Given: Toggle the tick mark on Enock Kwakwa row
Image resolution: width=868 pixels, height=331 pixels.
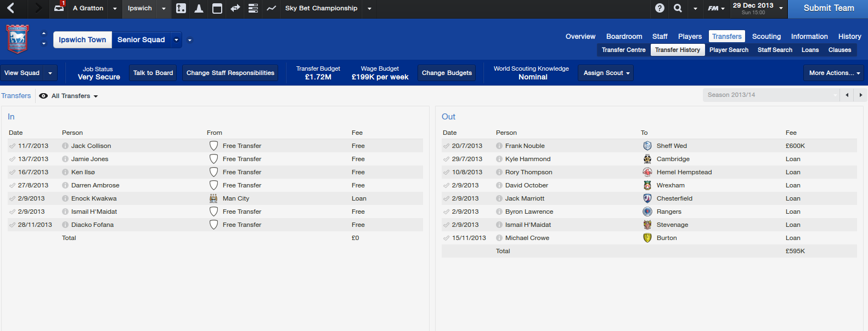Looking at the screenshot, I should point(12,198).
